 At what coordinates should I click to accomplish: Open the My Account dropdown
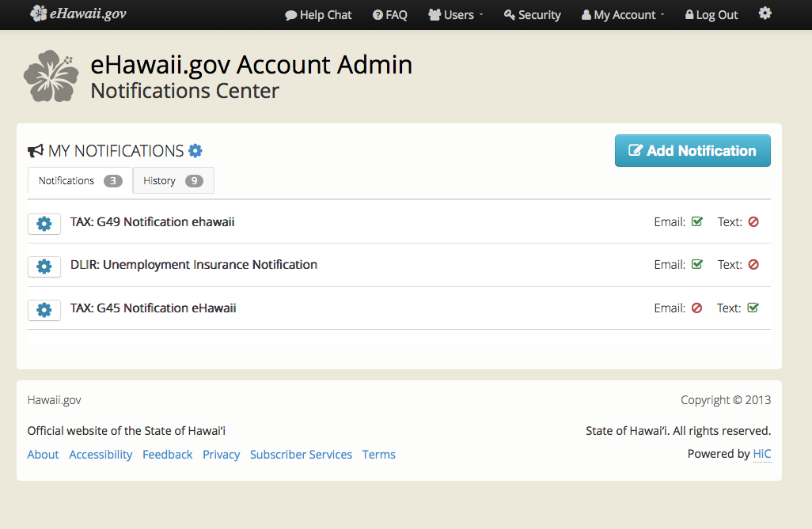click(622, 14)
